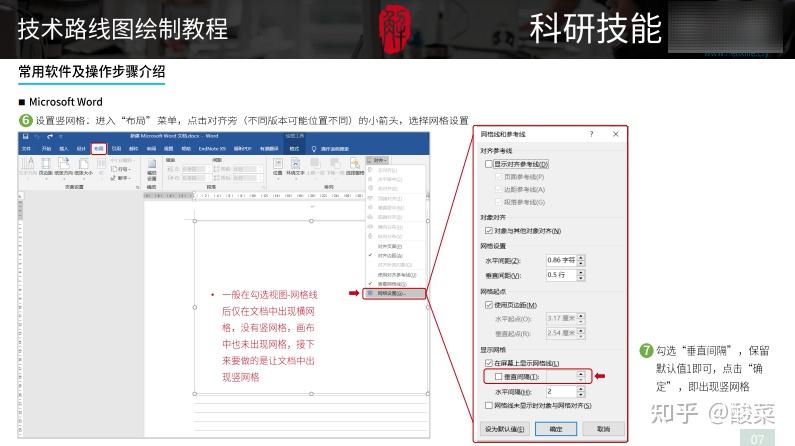Increase the 水平间隔 value of 2
Image resolution: width=795 pixels, height=446 pixels.
click(x=581, y=389)
